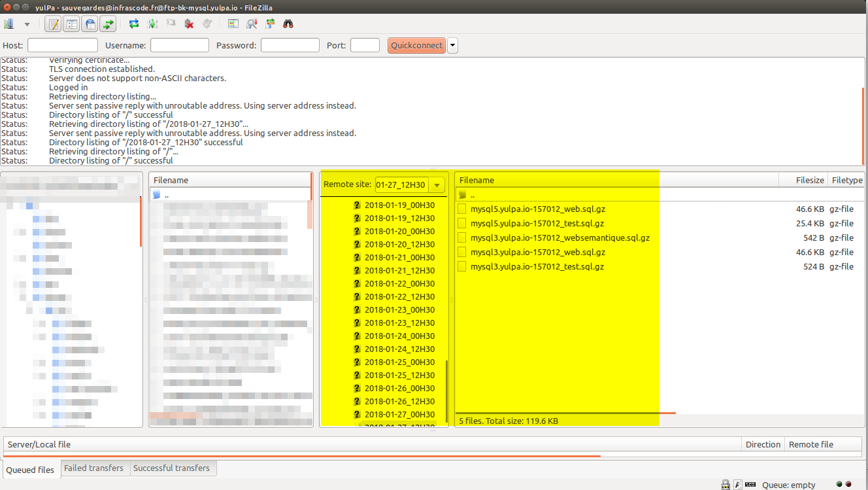Click the red activity LED indicator

[x=848, y=484]
